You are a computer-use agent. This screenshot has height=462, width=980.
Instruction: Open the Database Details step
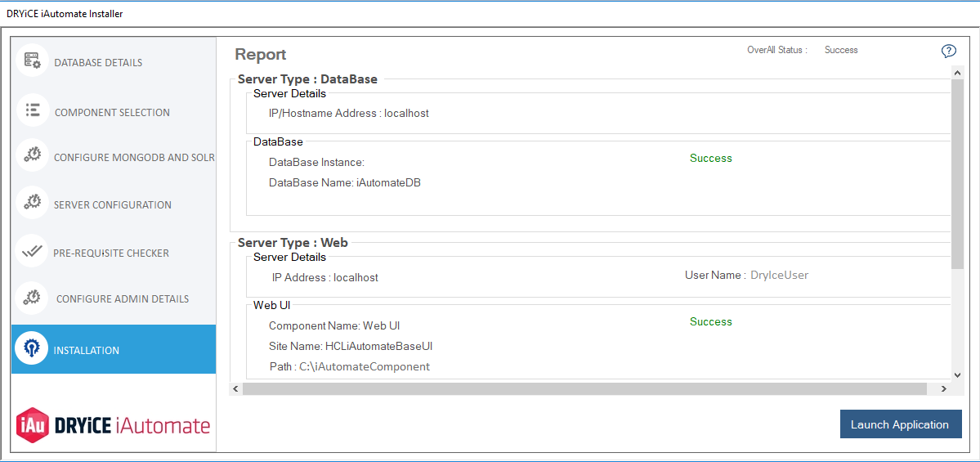tap(98, 63)
